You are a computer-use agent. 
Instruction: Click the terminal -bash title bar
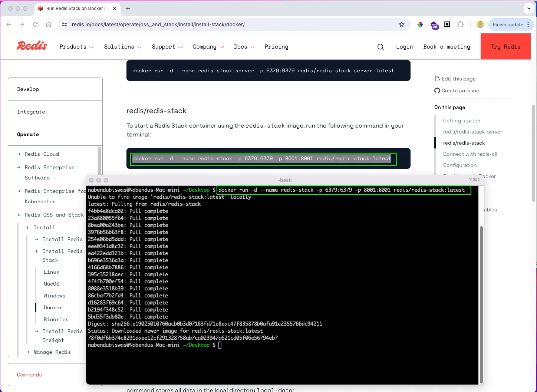[x=284, y=180]
